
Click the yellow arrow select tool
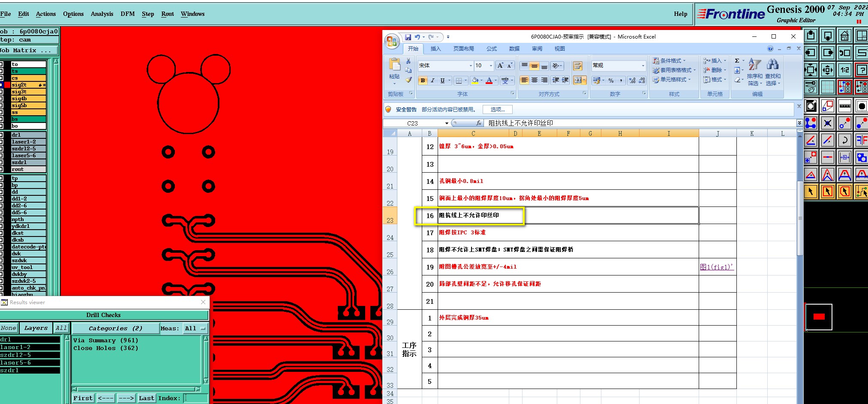[x=811, y=192]
